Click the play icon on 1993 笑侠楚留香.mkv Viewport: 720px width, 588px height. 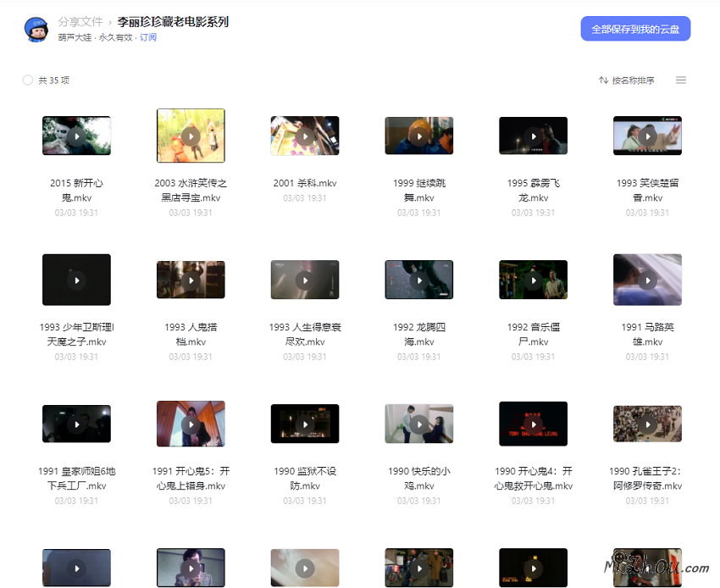[x=647, y=136]
